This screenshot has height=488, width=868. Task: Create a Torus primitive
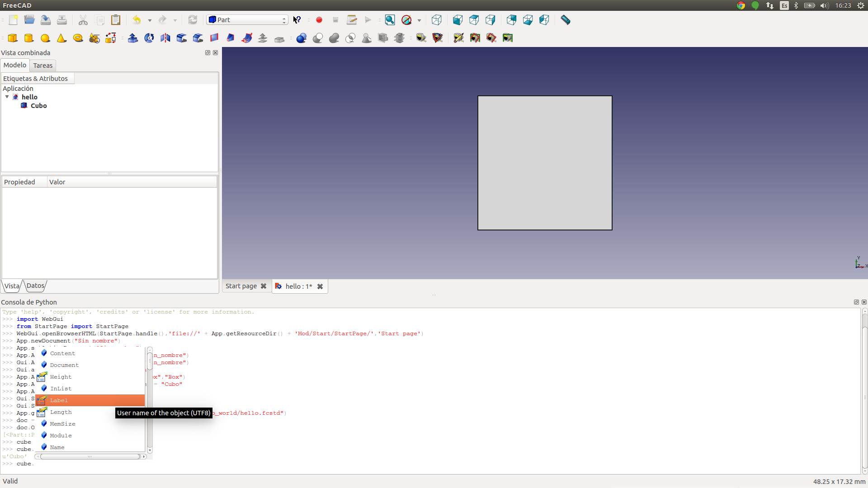(78, 38)
